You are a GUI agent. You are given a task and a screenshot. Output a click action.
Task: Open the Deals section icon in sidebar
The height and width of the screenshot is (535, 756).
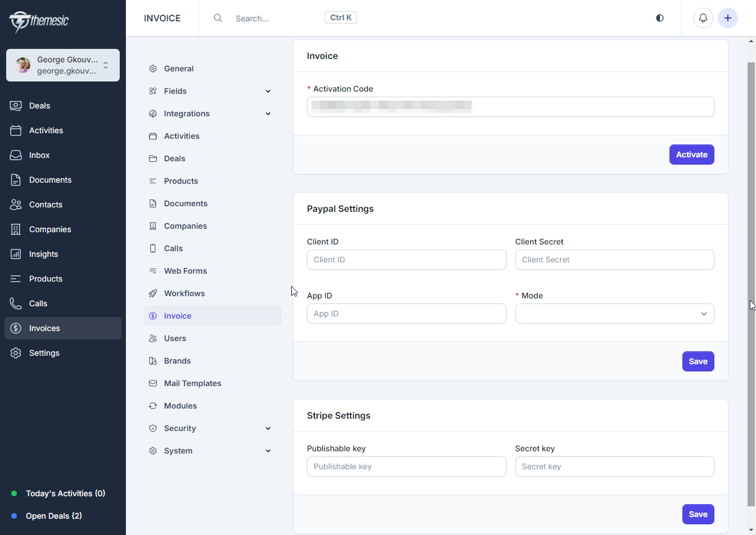point(16,105)
